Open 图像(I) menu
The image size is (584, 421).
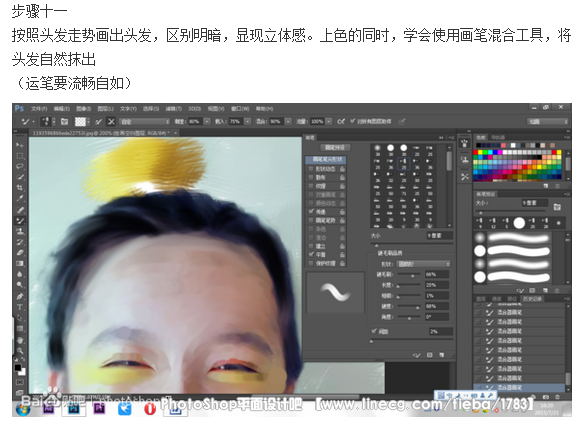[x=83, y=109]
